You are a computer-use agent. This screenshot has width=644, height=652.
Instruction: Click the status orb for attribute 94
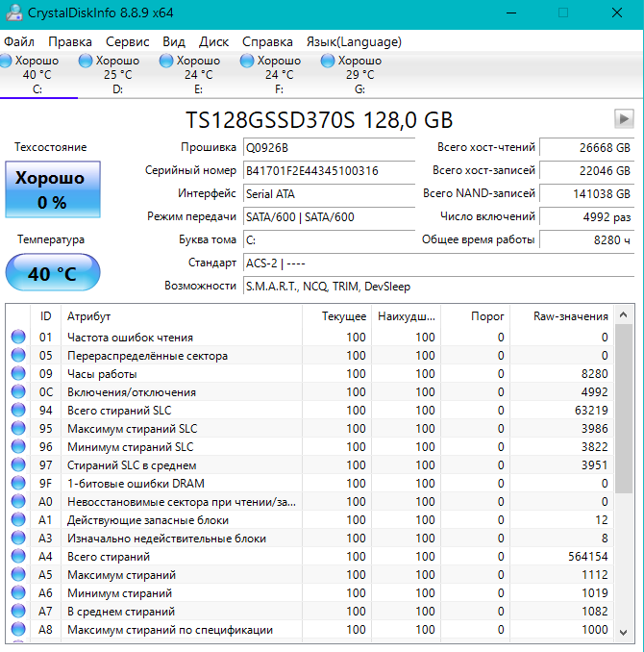pos(18,410)
